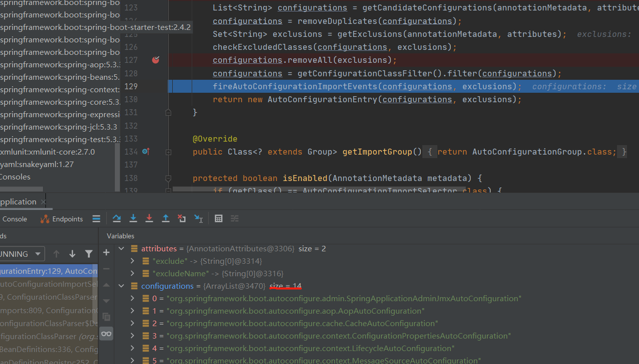The width and height of the screenshot is (639, 364).
Task: Click the checkExcludedClasses call on line 126
Action: point(263,47)
